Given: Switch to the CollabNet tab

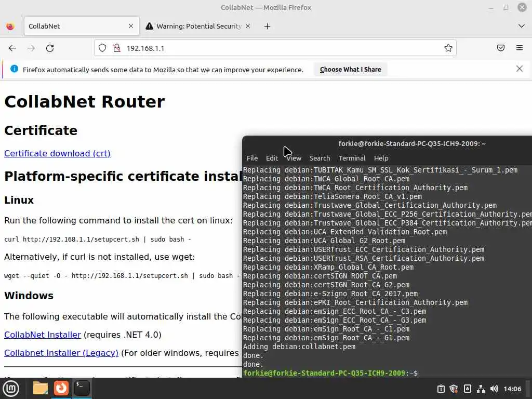Looking at the screenshot, I should coord(82,26).
